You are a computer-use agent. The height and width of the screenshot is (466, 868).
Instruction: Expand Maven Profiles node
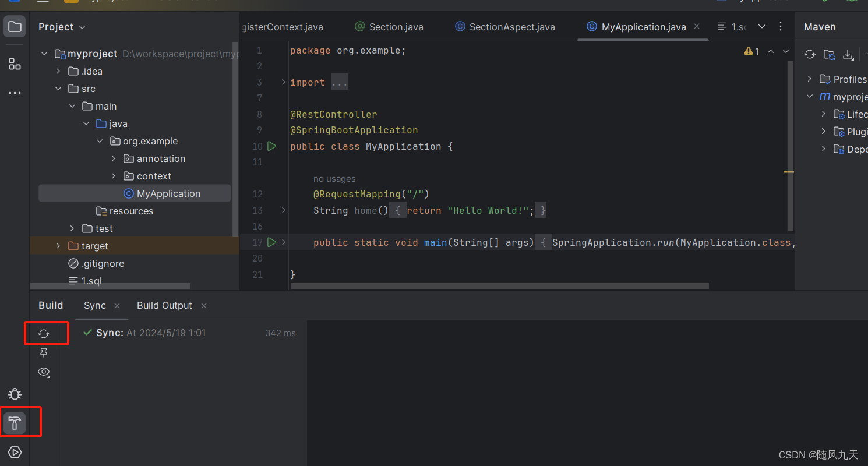point(810,79)
